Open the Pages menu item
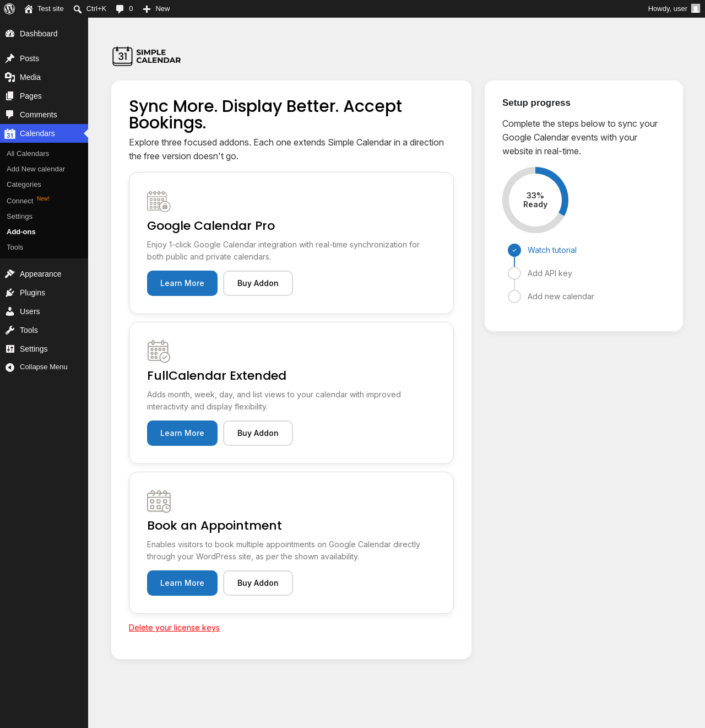 [44, 96]
